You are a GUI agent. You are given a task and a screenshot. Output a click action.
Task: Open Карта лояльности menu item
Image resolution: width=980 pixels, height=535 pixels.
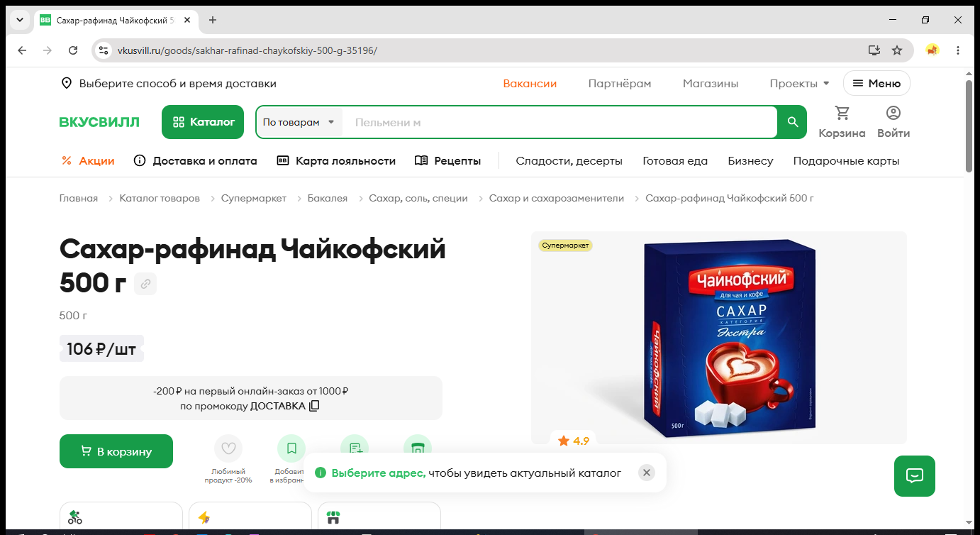336,161
